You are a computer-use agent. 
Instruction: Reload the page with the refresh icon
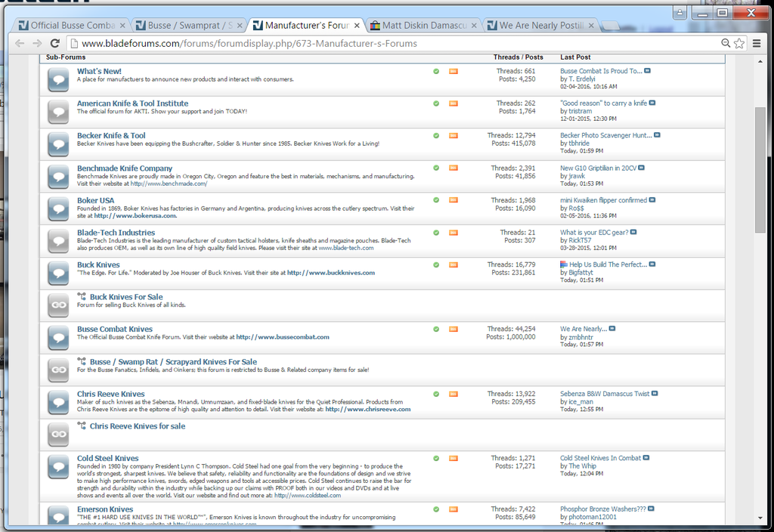click(x=55, y=43)
